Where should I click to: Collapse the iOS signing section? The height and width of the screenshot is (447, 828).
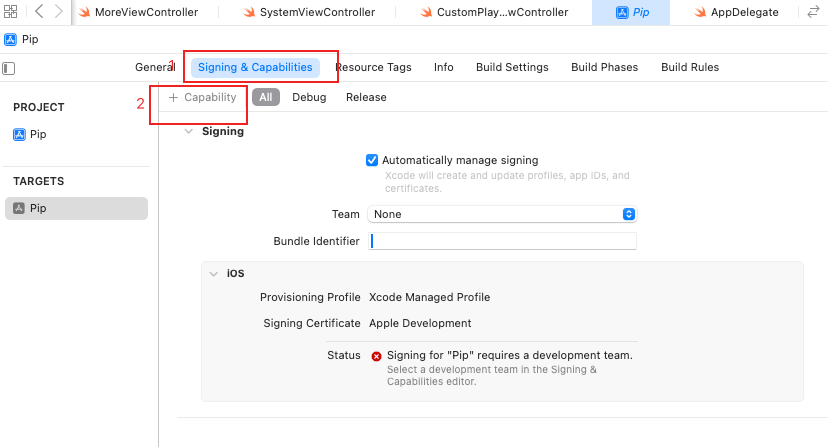click(213, 273)
